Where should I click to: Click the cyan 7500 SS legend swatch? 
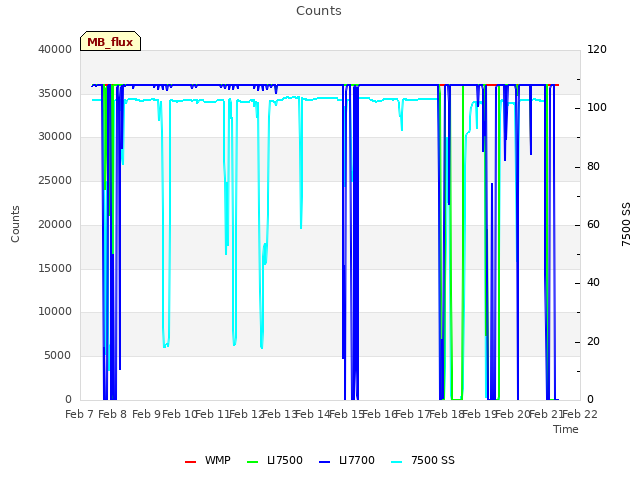[397, 462]
